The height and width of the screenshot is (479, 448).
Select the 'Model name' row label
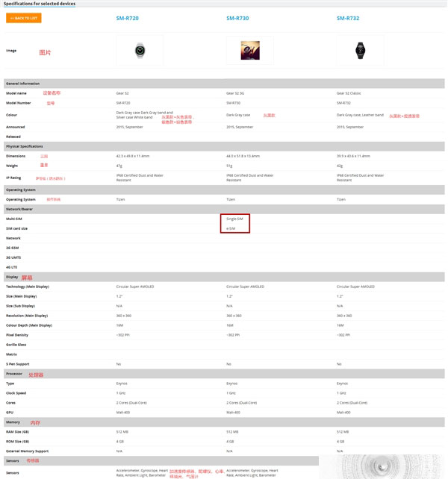[16, 93]
